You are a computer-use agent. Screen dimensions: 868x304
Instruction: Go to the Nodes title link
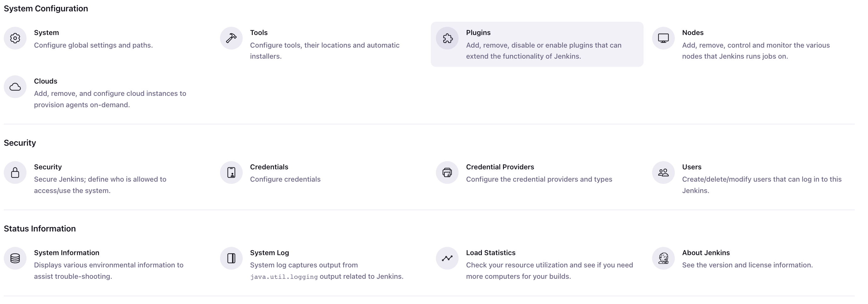(692, 33)
